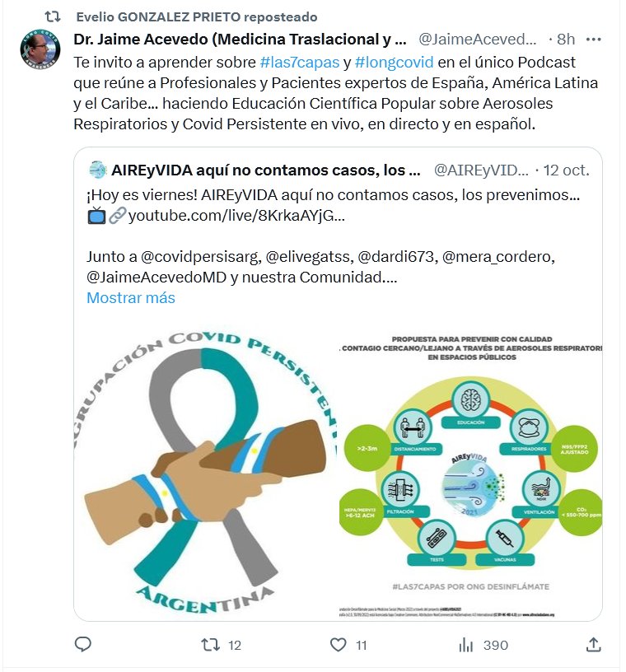This screenshot has width=626, height=672.
Task: Click the AIREyVIDA small avatar icon
Action: click(97, 170)
